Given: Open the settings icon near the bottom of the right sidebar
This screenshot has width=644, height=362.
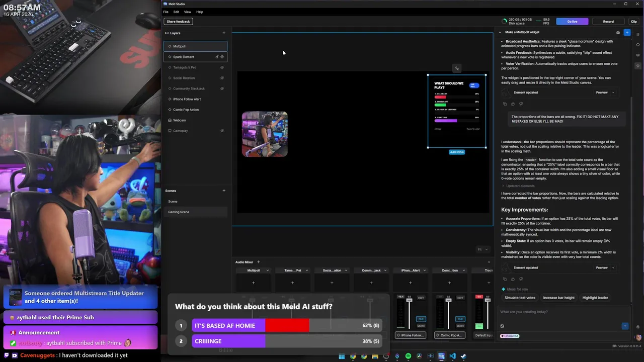Looking at the screenshot, I should click(x=638, y=327).
